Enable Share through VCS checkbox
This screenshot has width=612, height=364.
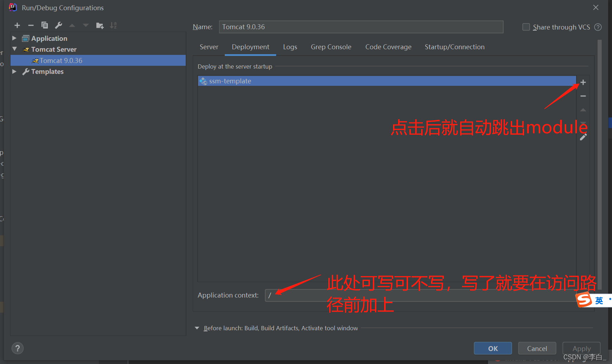526,27
